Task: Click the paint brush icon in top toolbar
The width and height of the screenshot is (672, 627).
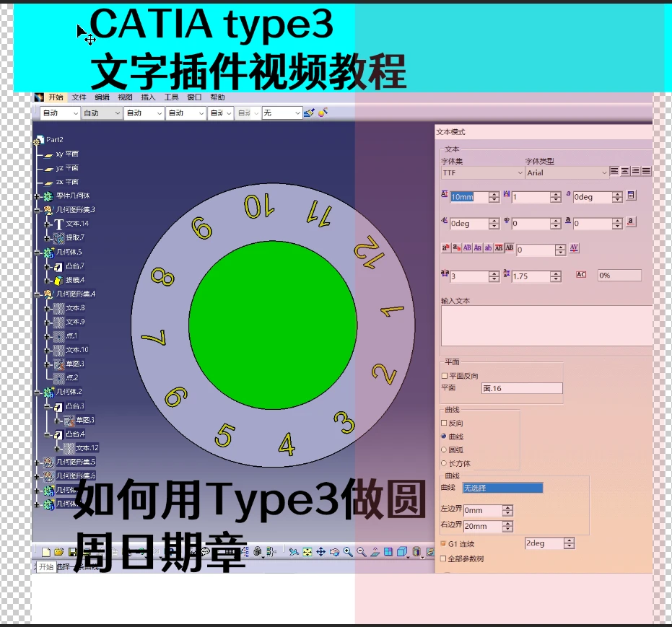Action: [309, 113]
